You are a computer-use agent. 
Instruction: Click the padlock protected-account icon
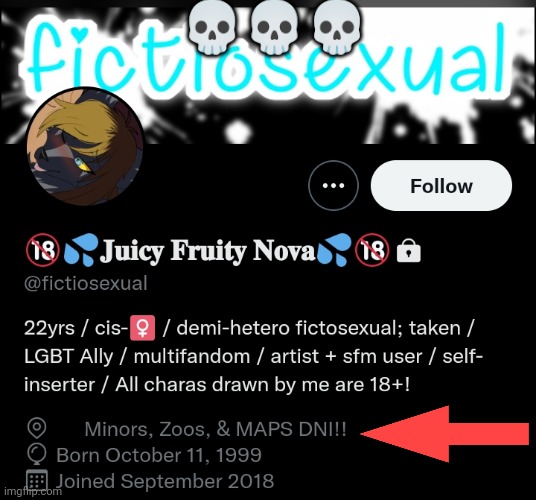click(408, 250)
